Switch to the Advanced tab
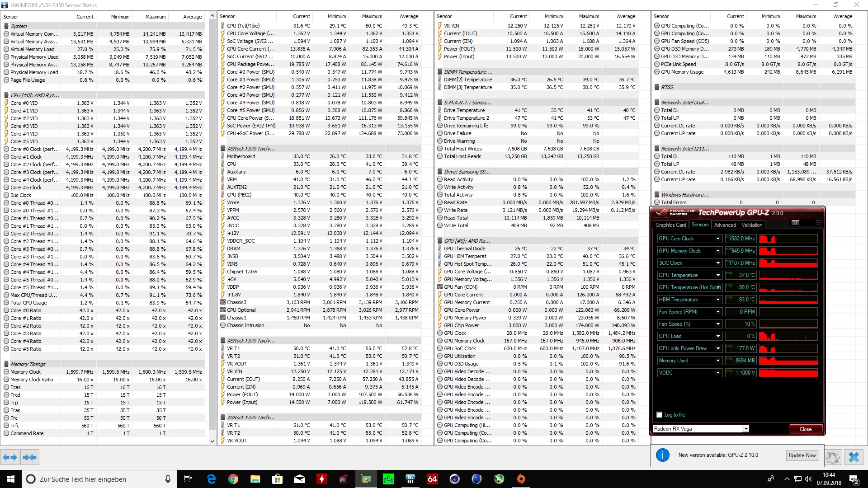The width and height of the screenshot is (868, 488). click(x=725, y=225)
